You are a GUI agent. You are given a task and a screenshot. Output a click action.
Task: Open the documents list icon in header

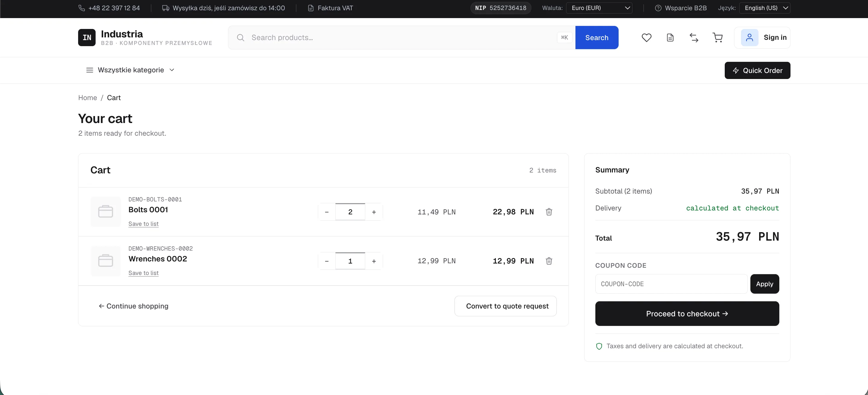click(670, 38)
